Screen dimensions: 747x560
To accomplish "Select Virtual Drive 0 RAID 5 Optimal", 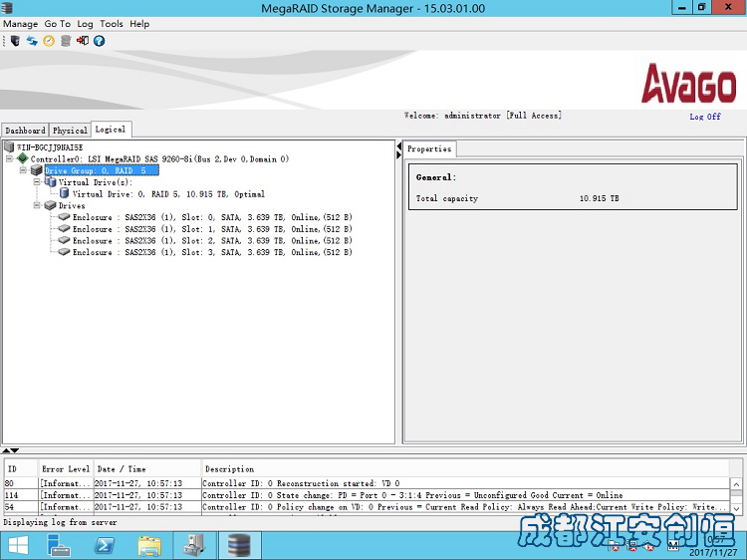I will (168, 194).
